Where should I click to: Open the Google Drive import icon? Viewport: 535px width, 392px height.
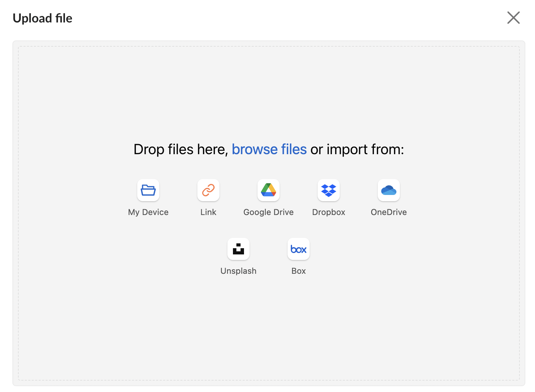[x=269, y=190]
